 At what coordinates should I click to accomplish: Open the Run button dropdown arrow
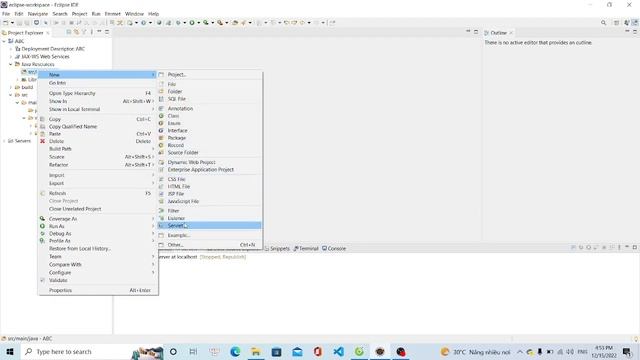(x=198, y=23)
